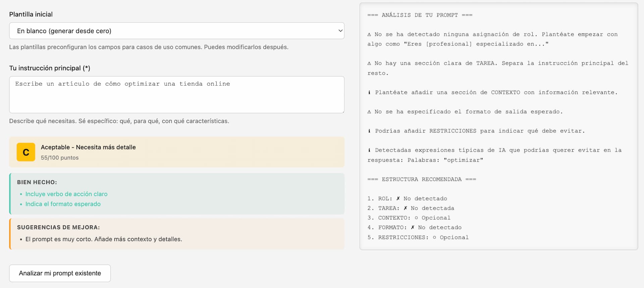Select 'Incluye verbo de acción claro' item
The height and width of the screenshot is (288, 644).
[x=66, y=194]
